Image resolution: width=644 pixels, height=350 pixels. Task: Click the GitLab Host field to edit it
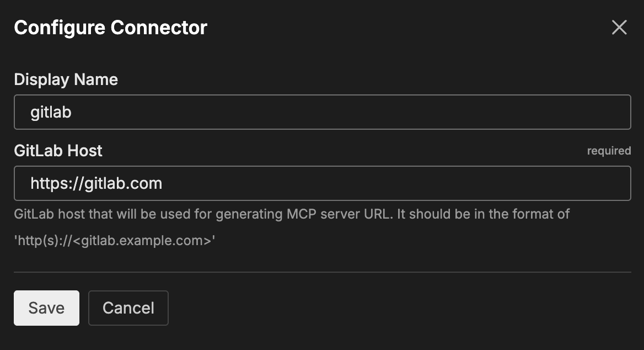pyautogui.click(x=322, y=183)
